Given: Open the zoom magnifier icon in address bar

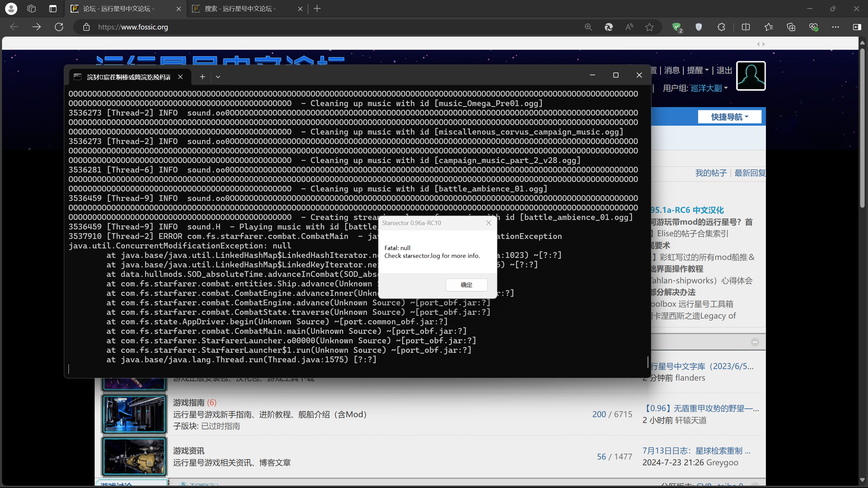Looking at the screenshot, I should point(588,27).
